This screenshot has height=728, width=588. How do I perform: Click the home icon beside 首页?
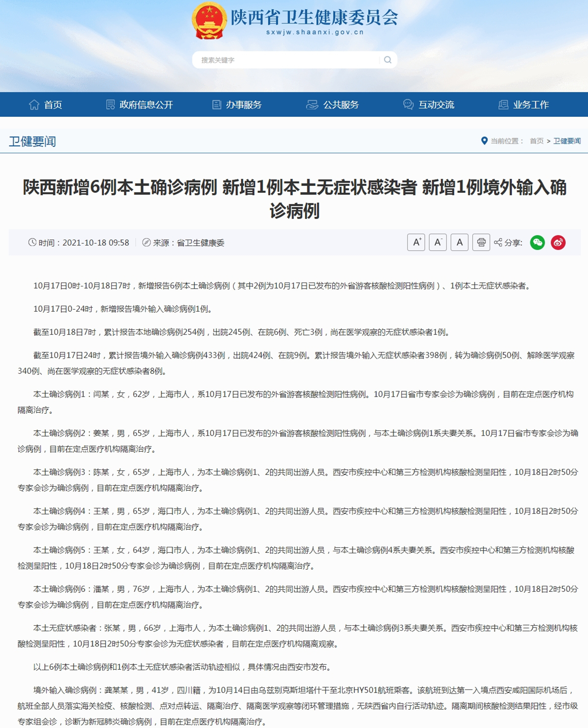(x=33, y=104)
